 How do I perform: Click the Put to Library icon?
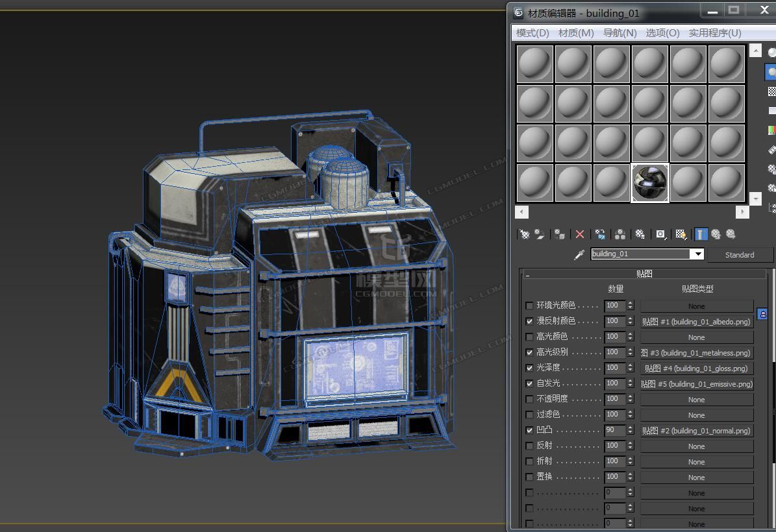click(x=640, y=234)
